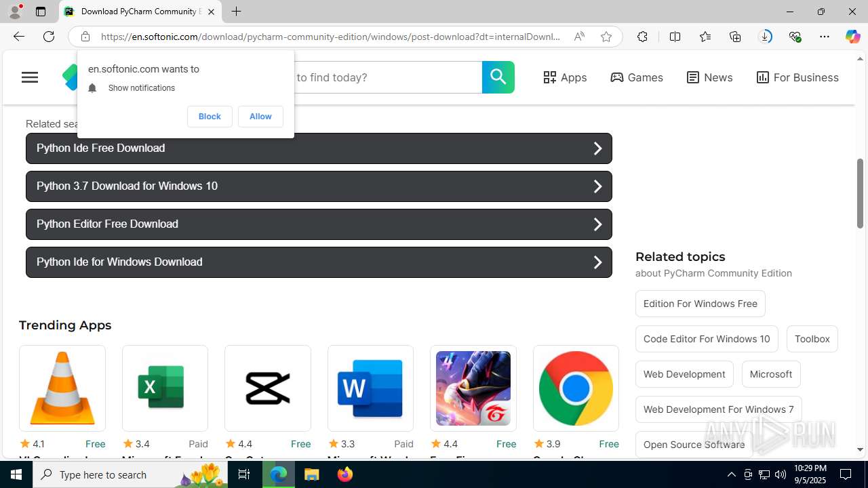868x488 pixels.
Task: Select Microsoft topic tag
Action: click(771, 374)
